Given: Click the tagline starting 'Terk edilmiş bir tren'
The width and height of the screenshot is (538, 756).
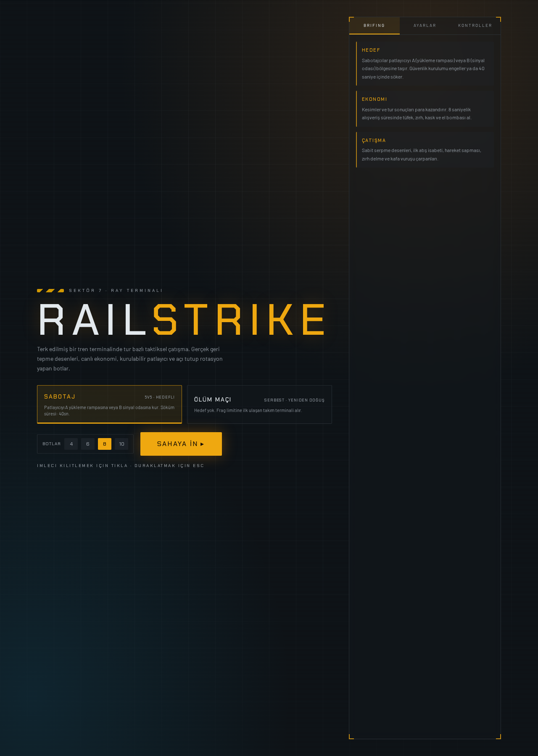Looking at the screenshot, I should (130, 359).
